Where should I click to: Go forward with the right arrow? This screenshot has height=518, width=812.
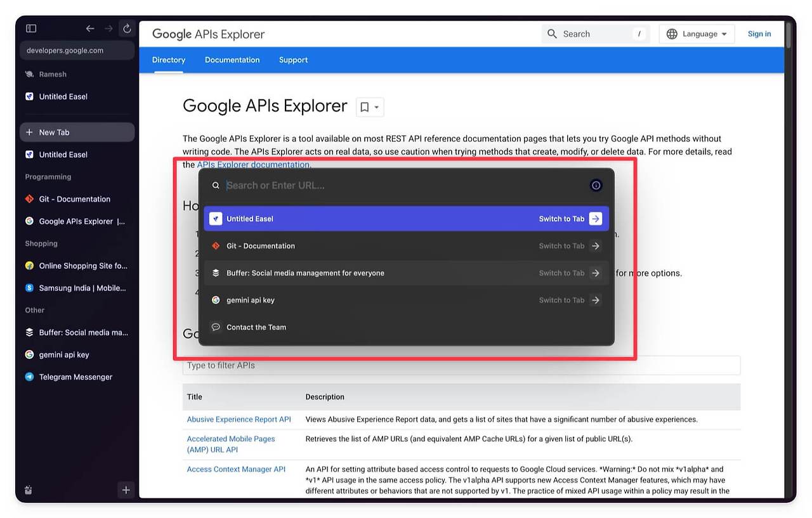pyautogui.click(x=108, y=29)
